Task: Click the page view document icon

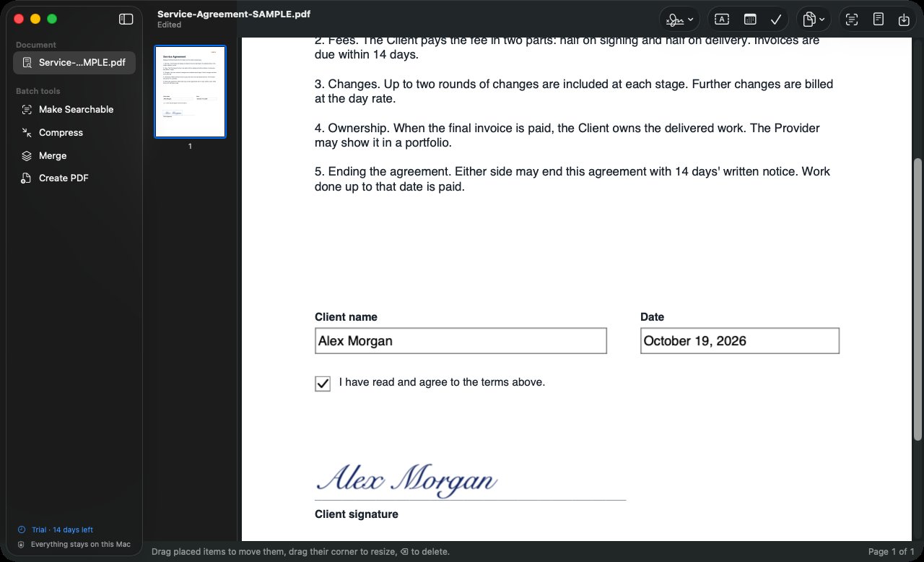Action: coord(878,20)
